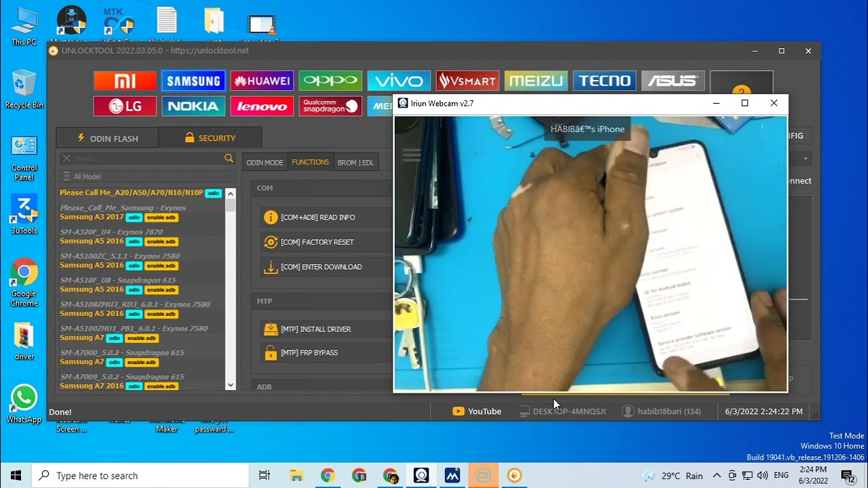868x488 pixels.
Task: Select SM-A5100ZC_5.1.1 - Exynos 7580 row
Action: [120, 256]
